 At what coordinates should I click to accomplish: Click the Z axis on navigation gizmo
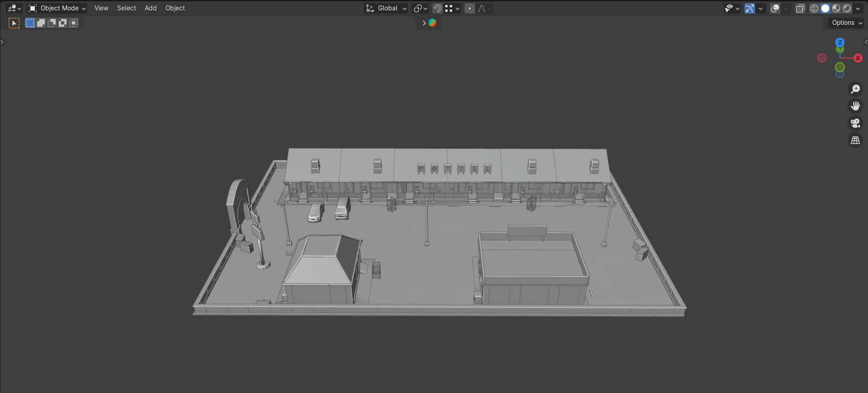click(840, 42)
